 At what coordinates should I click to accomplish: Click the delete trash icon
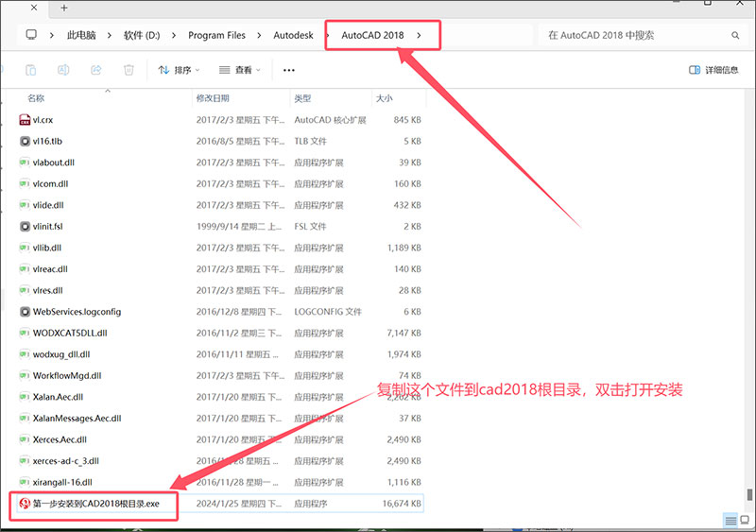click(x=129, y=70)
